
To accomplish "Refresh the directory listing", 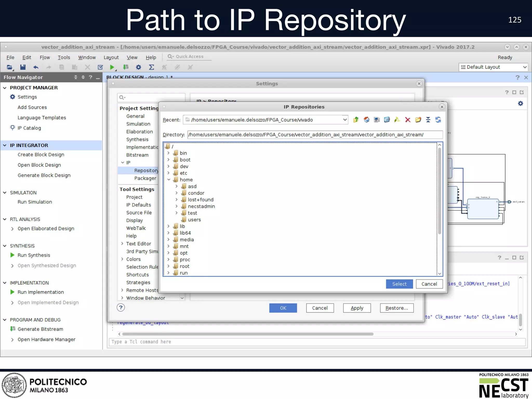I will (438, 120).
